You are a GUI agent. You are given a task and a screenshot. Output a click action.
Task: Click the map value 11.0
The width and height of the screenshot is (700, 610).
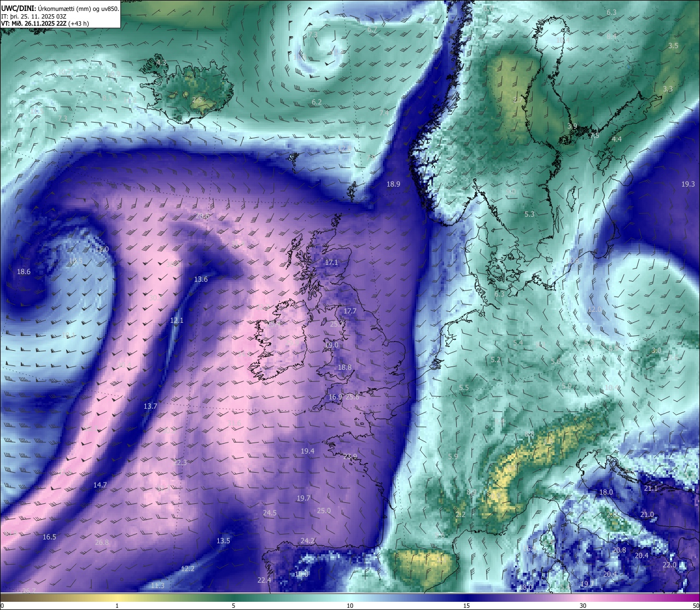tap(102, 249)
